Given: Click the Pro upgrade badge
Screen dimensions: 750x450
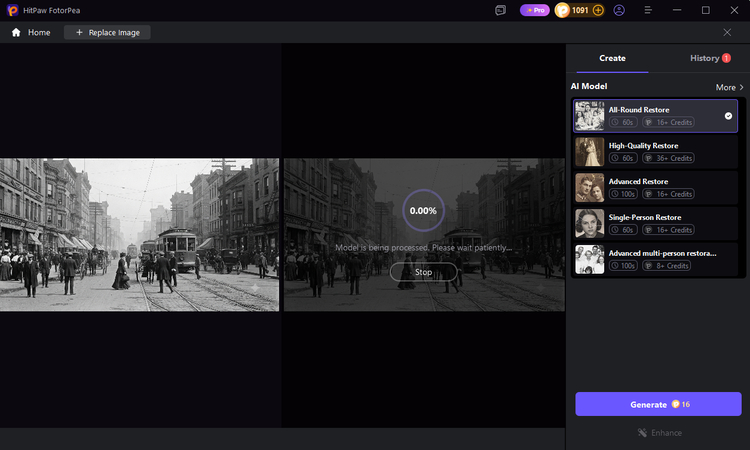Looking at the screenshot, I should 535,10.
